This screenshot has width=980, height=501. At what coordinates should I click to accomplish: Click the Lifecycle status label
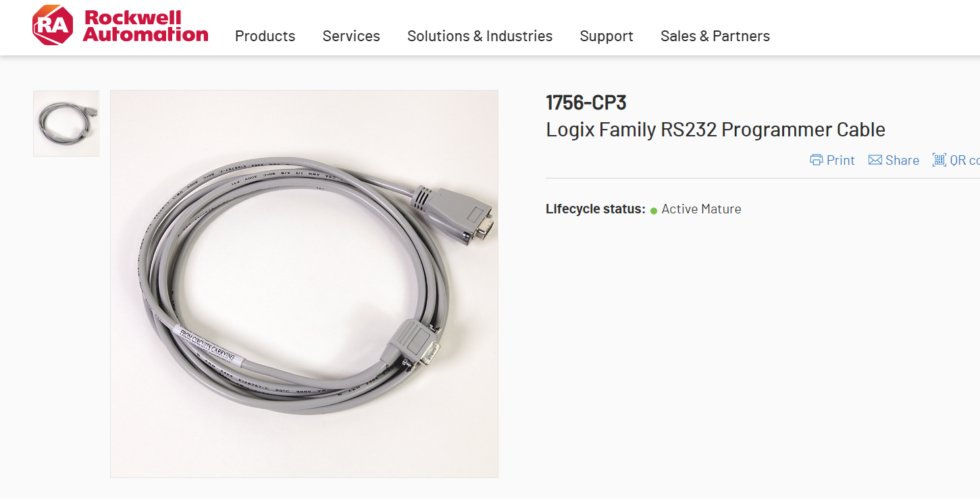pyautogui.click(x=596, y=209)
